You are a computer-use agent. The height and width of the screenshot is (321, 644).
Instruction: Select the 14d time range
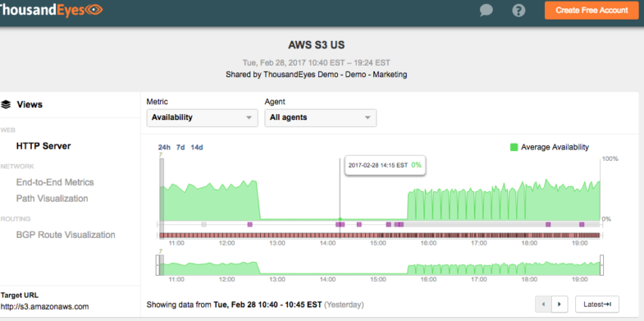197,147
